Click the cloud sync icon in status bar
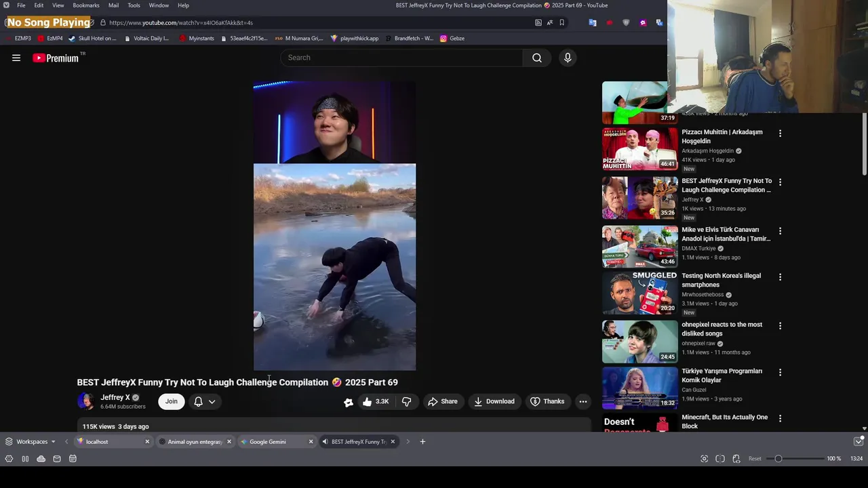This screenshot has height=488, width=868. (x=41, y=459)
